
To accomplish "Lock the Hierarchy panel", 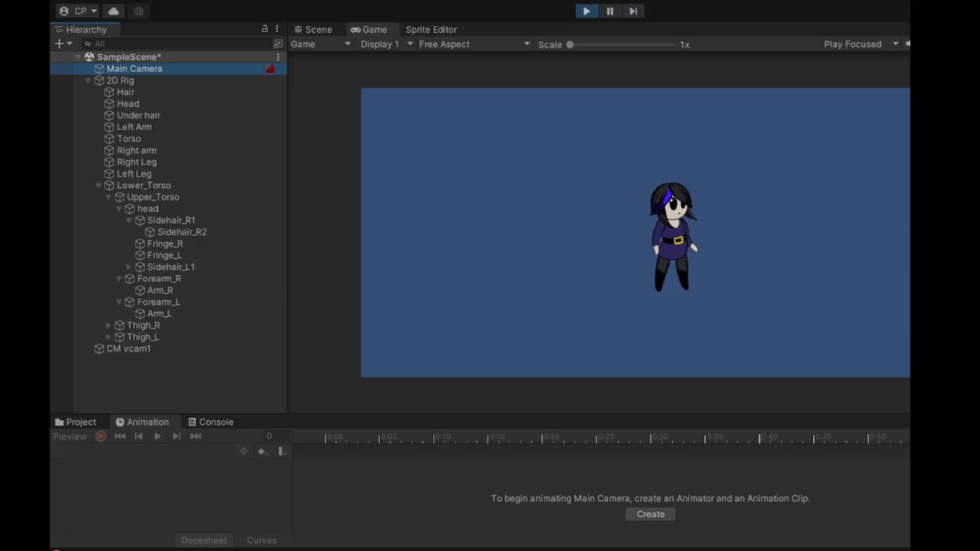I will [264, 29].
